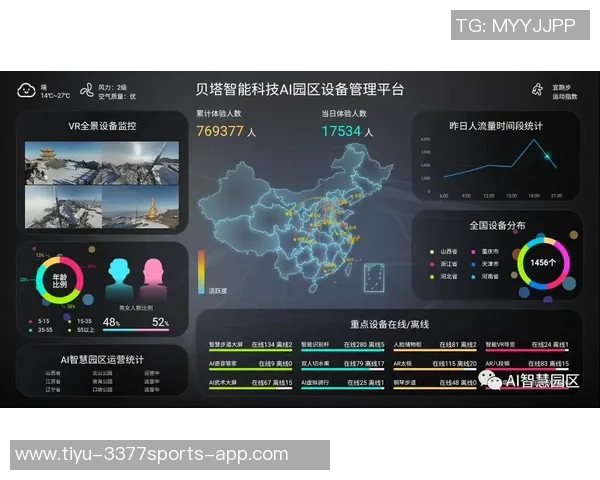Select the 浙江省 legend dot
The image size is (600, 480).
click(432, 264)
